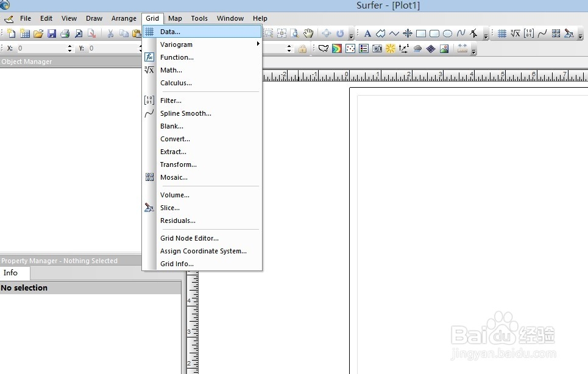Viewport: 588px width, 374px height.
Task: Click the New Vector Map arrows icon
Action: pos(404,48)
